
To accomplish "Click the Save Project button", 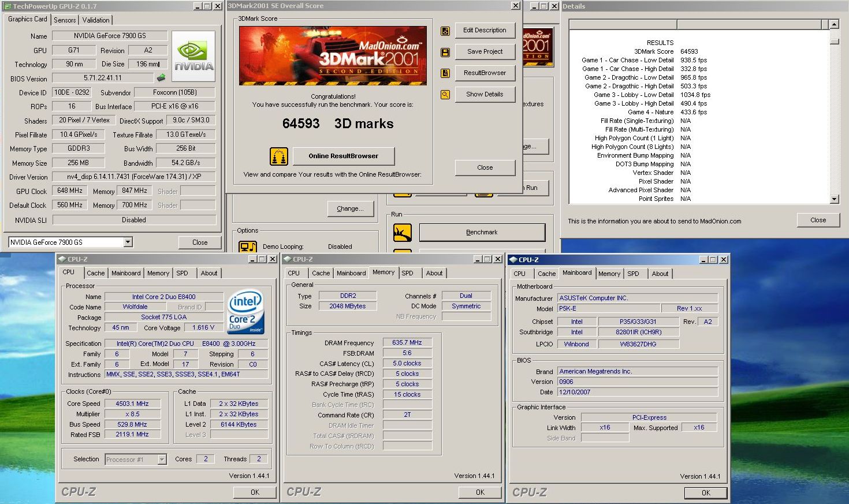I will pos(485,52).
